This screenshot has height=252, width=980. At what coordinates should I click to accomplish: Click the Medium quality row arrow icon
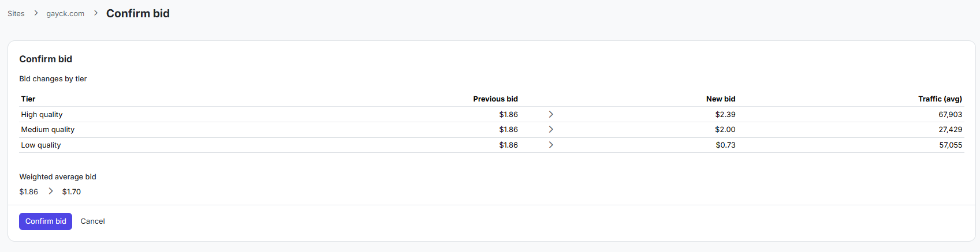[551, 129]
